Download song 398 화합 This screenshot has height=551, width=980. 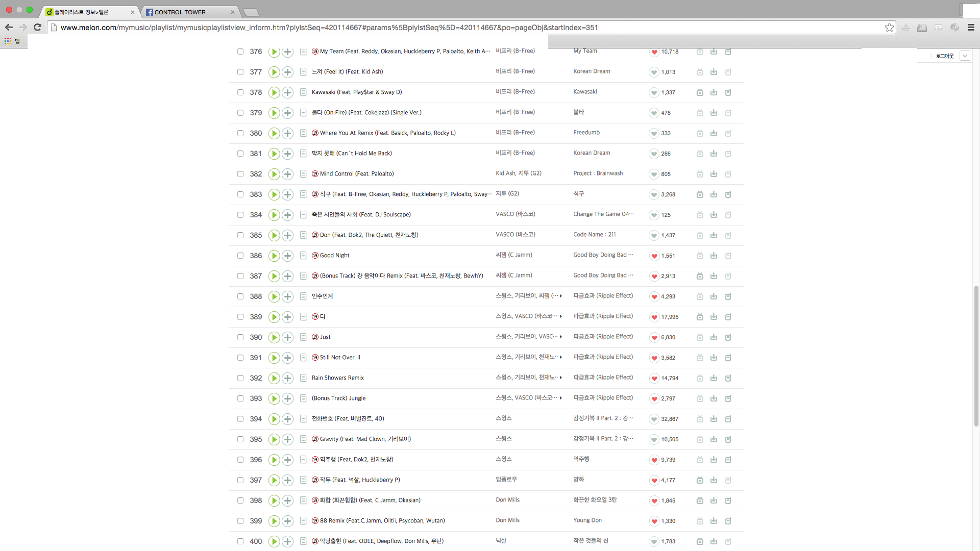click(x=714, y=500)
